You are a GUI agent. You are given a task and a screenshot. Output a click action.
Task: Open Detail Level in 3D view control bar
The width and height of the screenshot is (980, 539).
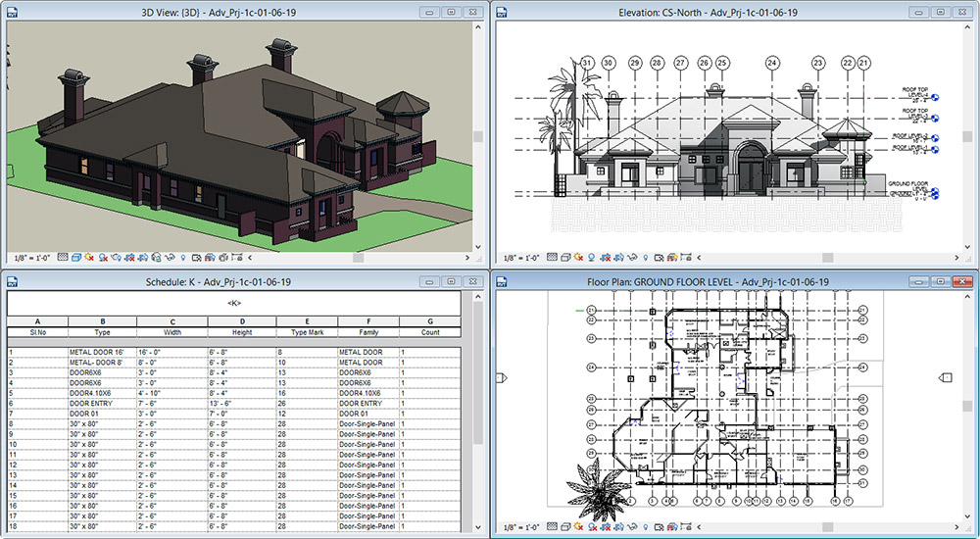[62, 258]
